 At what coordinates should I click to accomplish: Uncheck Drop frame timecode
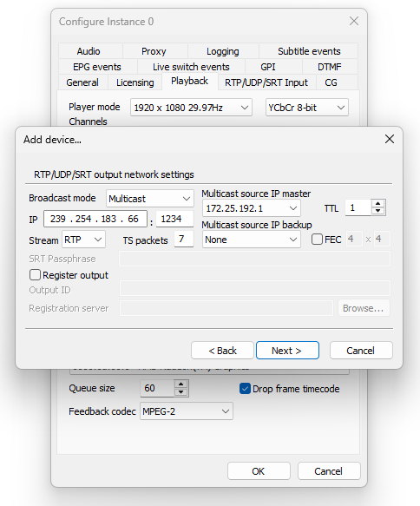pos(245,389)
